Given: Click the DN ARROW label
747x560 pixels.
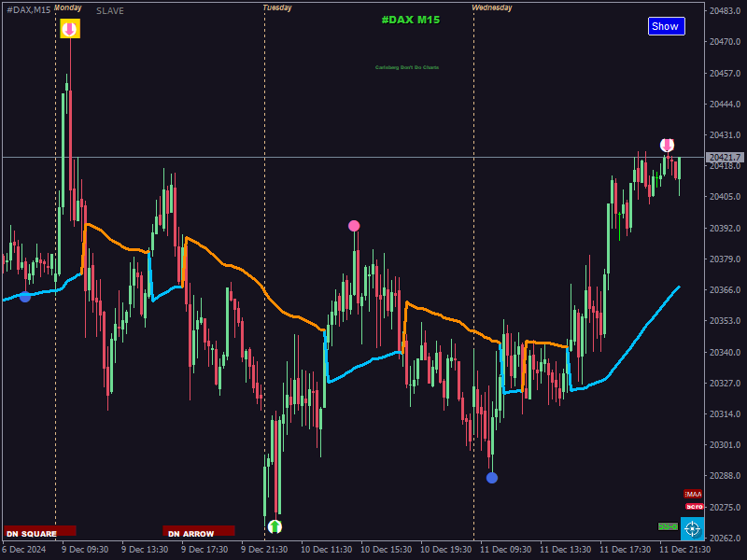Looking at the screenshot, I should (x=199, y=531).
